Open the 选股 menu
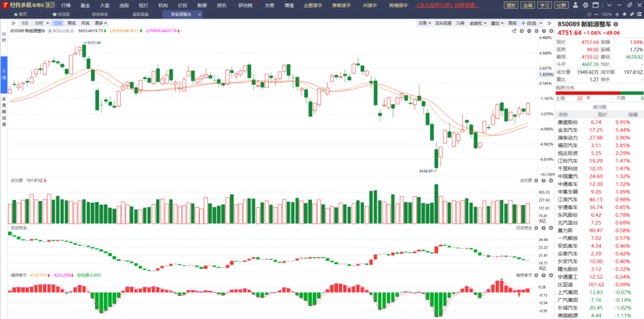Viewport: 644px width, 319px height. 124,5
